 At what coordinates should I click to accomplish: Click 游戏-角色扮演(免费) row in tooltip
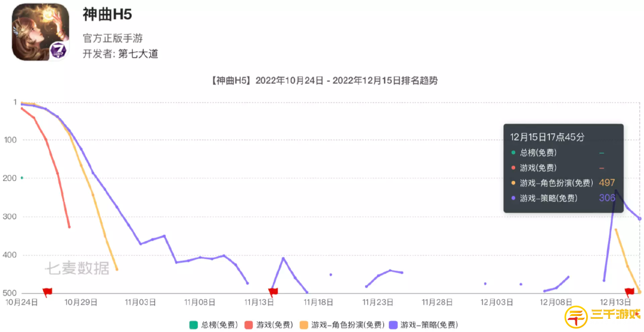coord(563,183)
